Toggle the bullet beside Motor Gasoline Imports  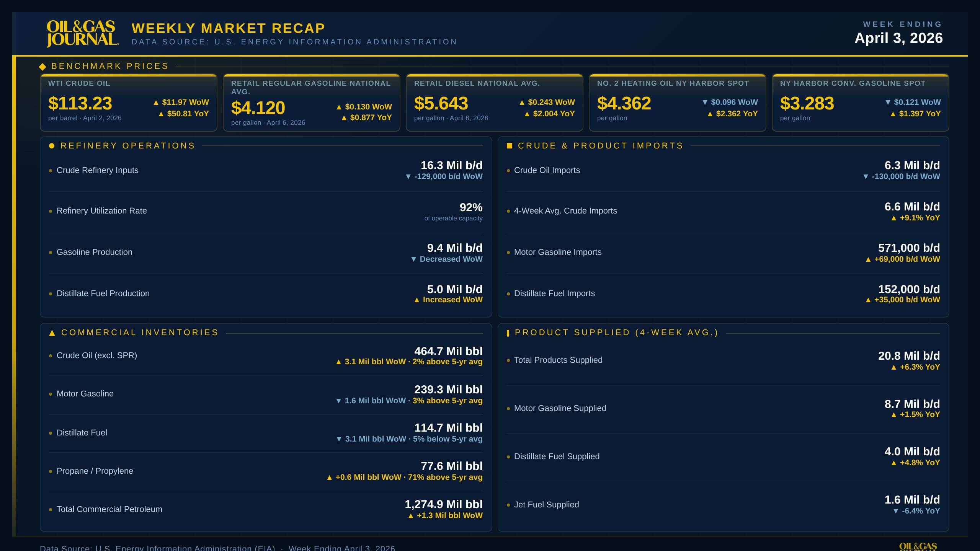(x=508, y=253)
